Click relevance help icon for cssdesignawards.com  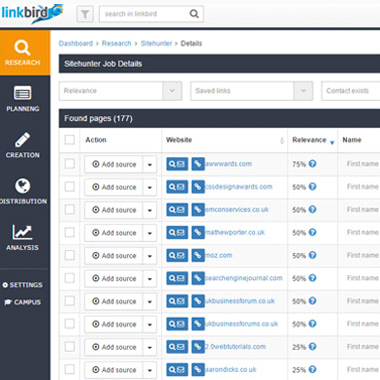tap(312, 187)
